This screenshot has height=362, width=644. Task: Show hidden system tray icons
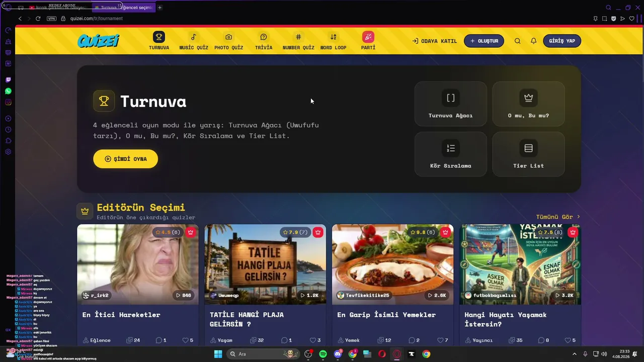[575, 354]
